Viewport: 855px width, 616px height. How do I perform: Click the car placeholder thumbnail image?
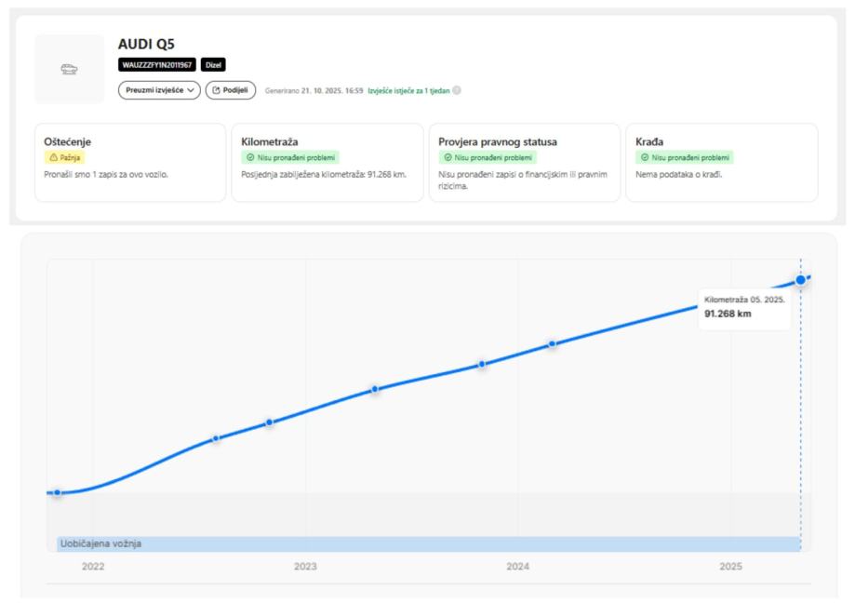(x=70, y=69)
